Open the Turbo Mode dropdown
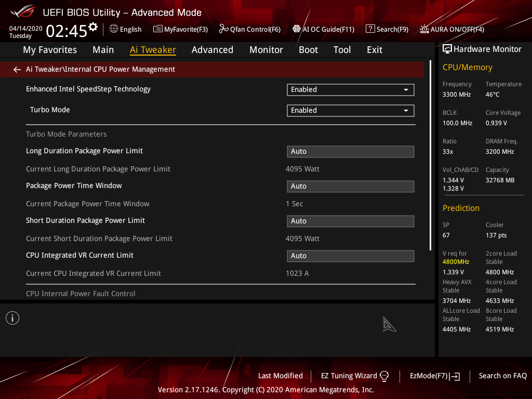 (351, 111)
